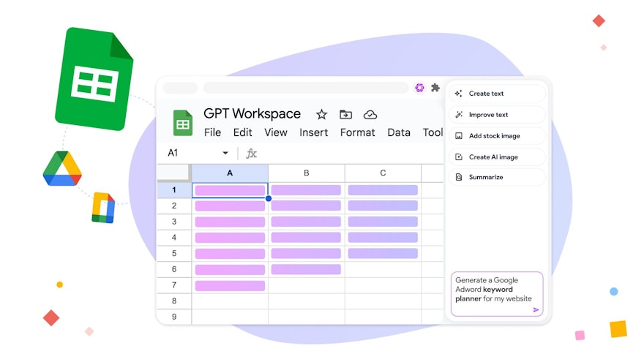Image resolution: width=644 pixels, height=362 pixels.
Task: Click the keyword planner prompt input box
Action: (497, 294)
